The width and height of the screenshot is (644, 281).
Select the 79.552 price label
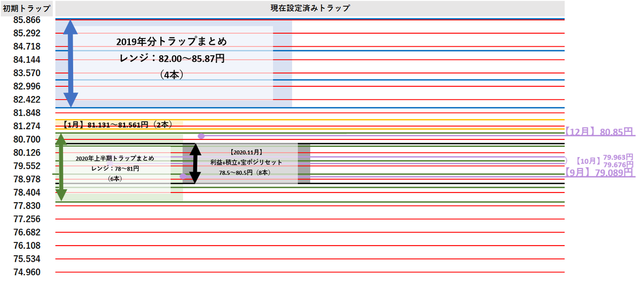coord(26,166)
